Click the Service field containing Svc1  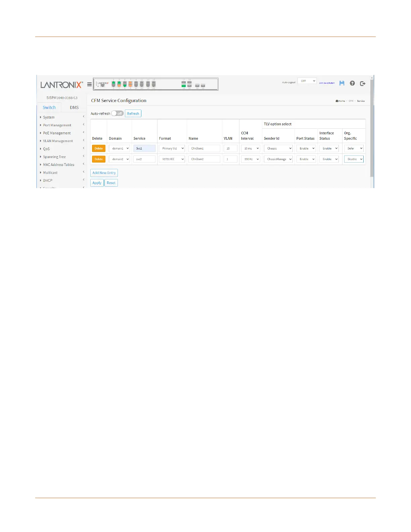click(144, 148)
